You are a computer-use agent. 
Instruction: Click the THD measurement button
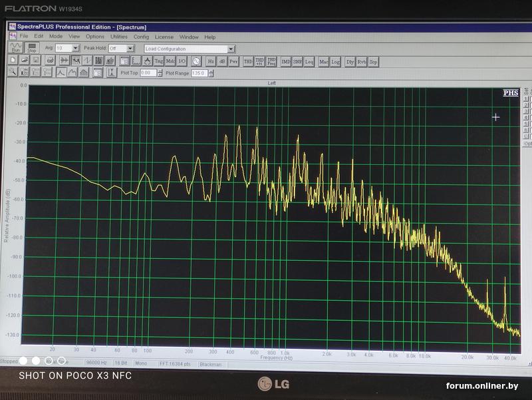point(248,61)
